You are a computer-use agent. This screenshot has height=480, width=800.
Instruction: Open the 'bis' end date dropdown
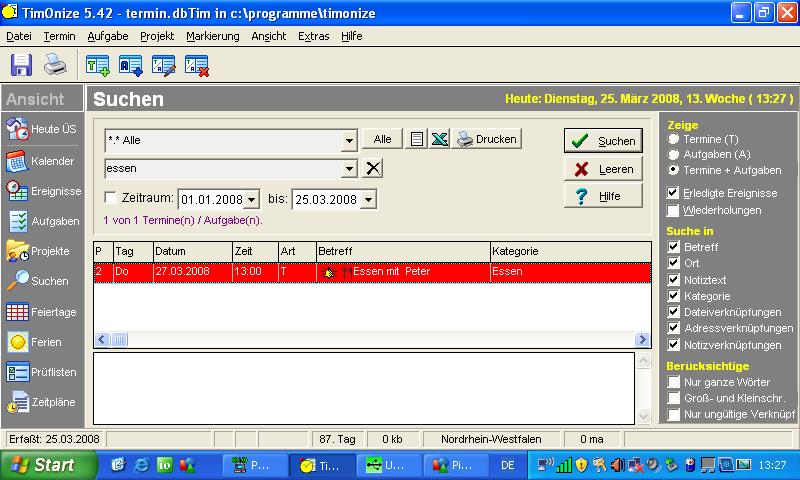[x=368, y=200]
